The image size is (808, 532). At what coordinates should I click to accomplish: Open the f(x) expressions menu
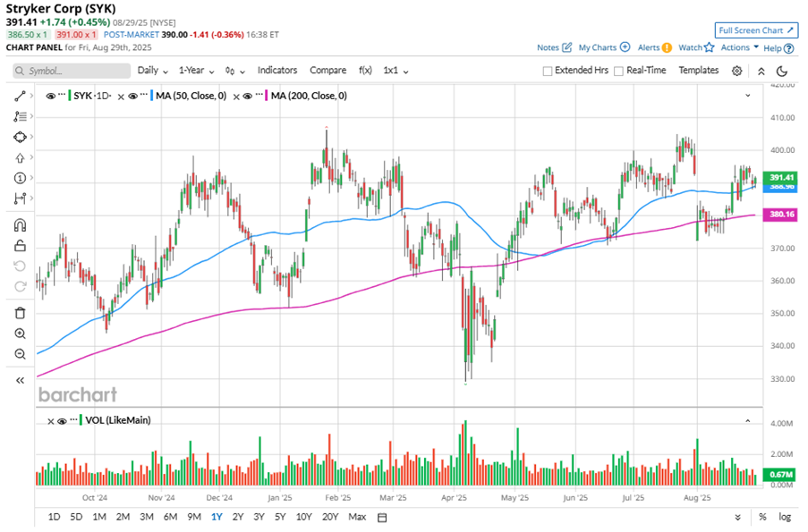(365, 71)
